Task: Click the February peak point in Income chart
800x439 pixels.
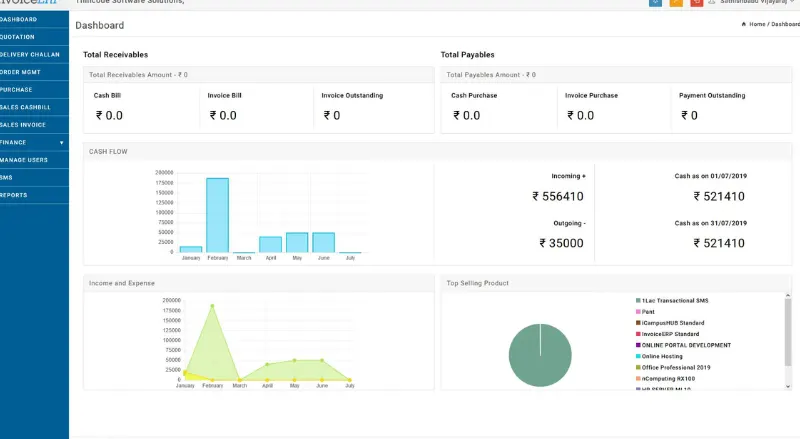Action: [212, 306]
